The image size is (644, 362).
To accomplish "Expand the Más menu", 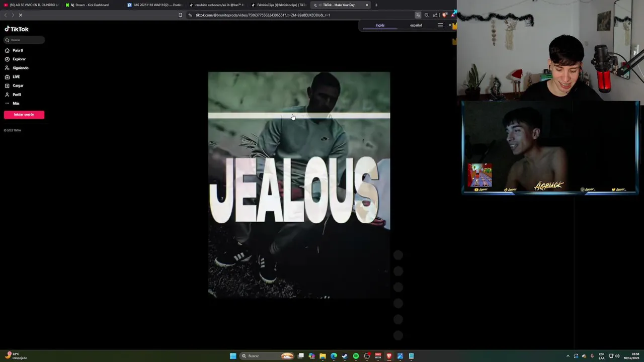I will (x=16, y=103).
